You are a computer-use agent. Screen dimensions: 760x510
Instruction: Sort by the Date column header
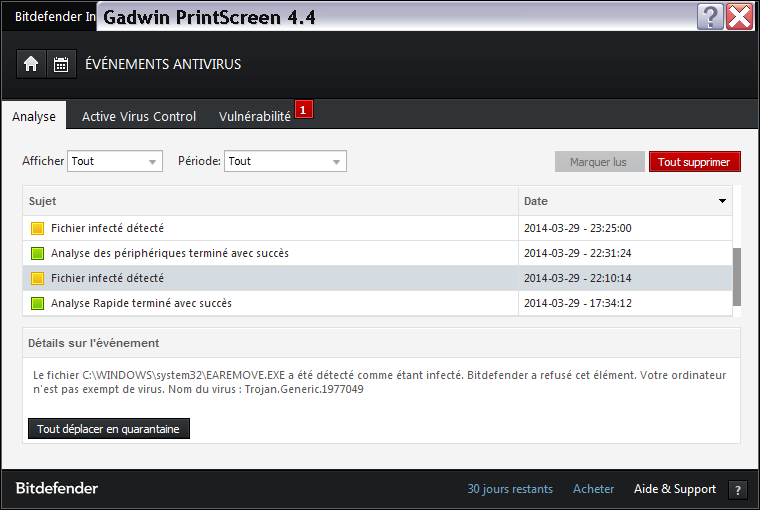[x=625, y=201]
